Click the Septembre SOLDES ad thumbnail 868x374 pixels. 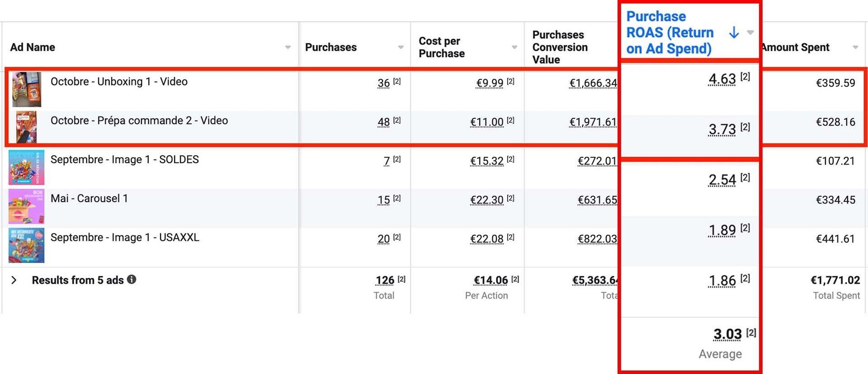[x=26, y=167]
